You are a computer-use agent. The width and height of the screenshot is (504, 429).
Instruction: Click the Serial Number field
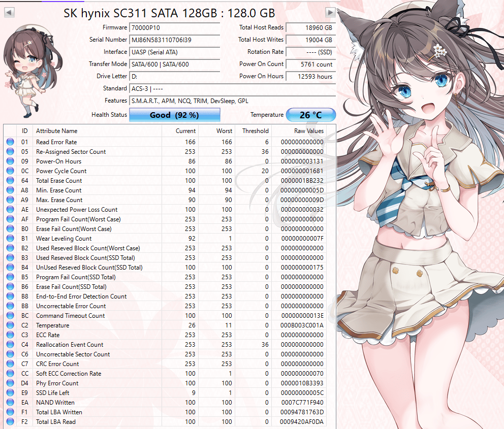pyautogui.click(x=175, y=40)
